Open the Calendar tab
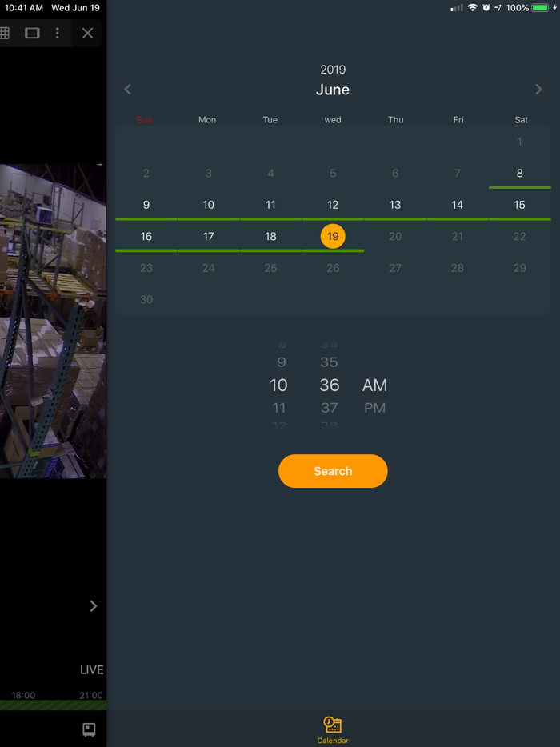Viewport: 560px width, 747px height. click(333, 730)
